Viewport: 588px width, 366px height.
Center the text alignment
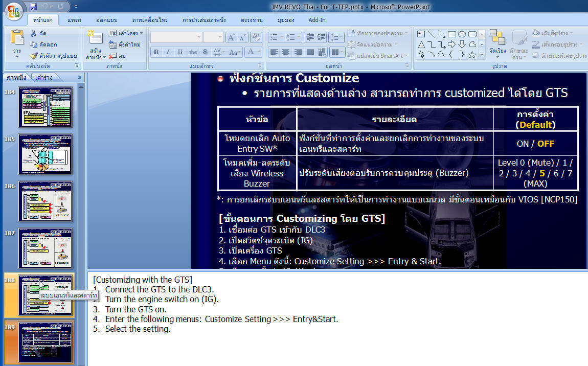coord(286,52)
